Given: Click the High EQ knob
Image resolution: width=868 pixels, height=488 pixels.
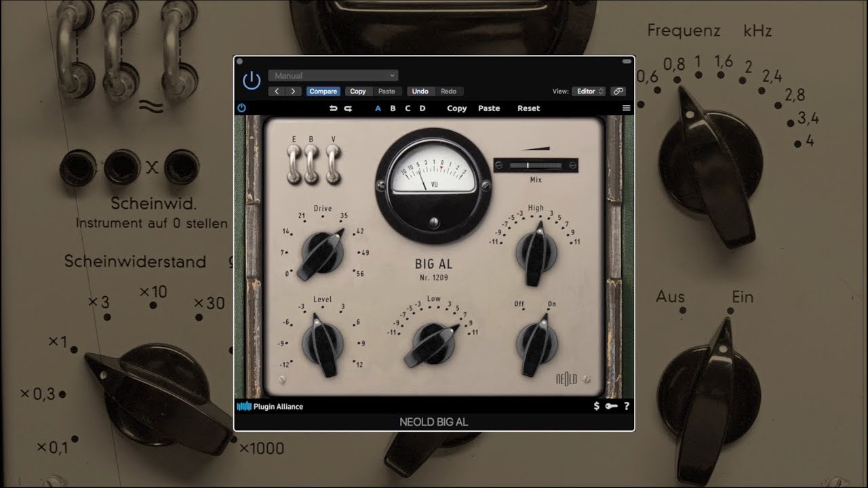Looking at the screenshot, I should (536, 252).
